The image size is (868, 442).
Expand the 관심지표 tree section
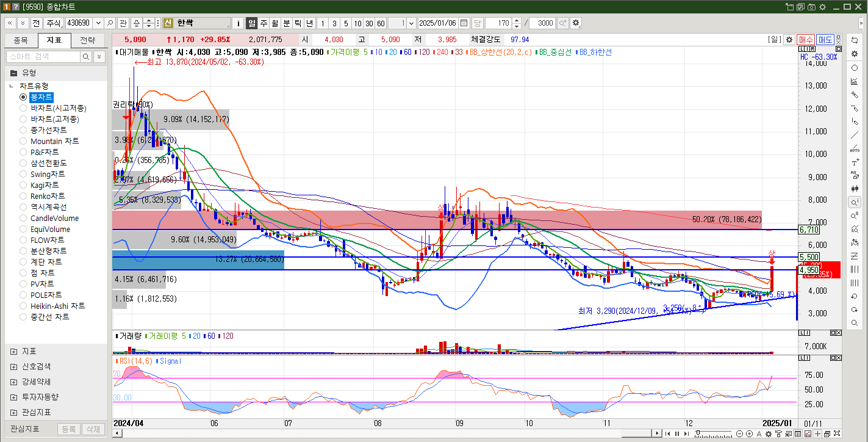(14, 411)
